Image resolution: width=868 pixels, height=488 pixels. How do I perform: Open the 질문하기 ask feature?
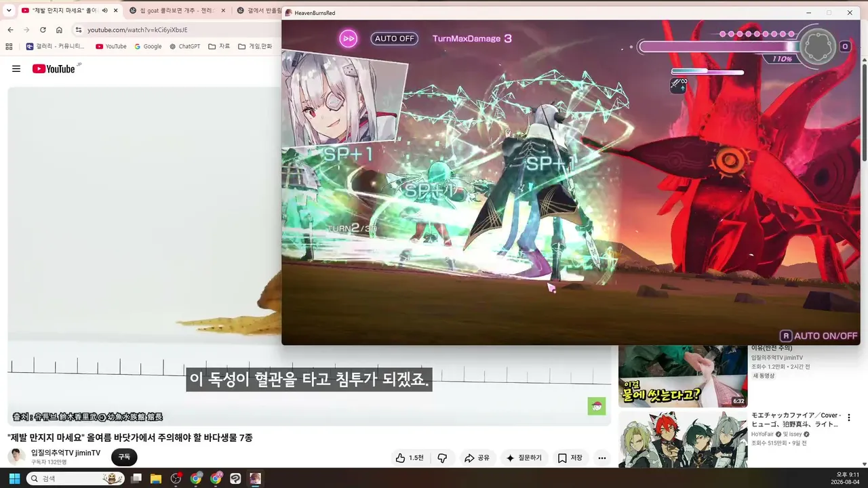[524, 458]
